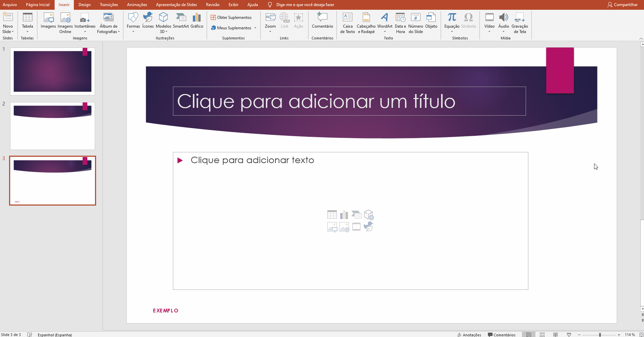Viewport: 644px width, 337px height.
Task: Select slide 2 thumbnail
Action: [x=53, y=126]
